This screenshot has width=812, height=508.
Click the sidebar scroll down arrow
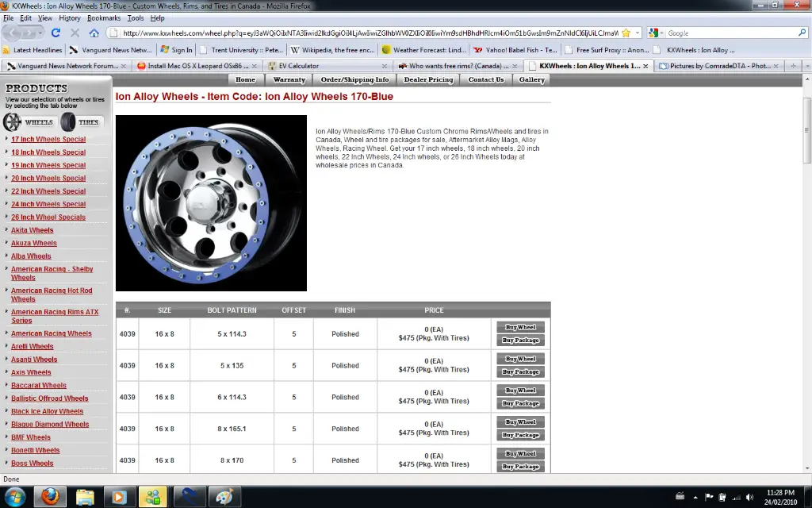click(x=806, y=468)
